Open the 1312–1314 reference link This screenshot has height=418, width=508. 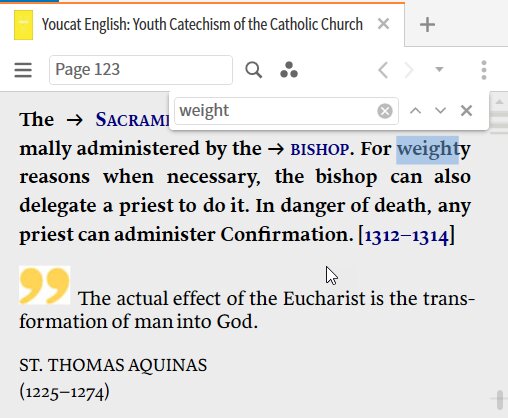406,236
